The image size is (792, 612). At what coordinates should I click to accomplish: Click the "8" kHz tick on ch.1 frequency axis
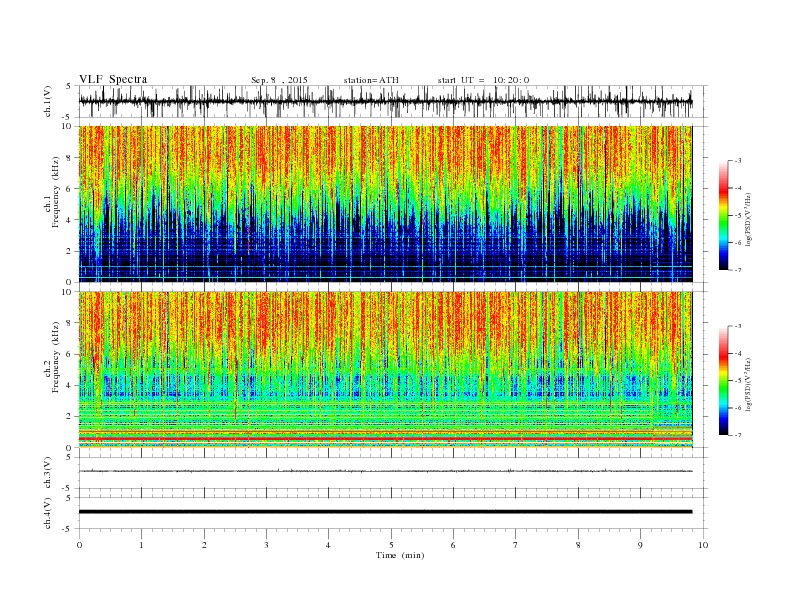click(x=69, y=158)
